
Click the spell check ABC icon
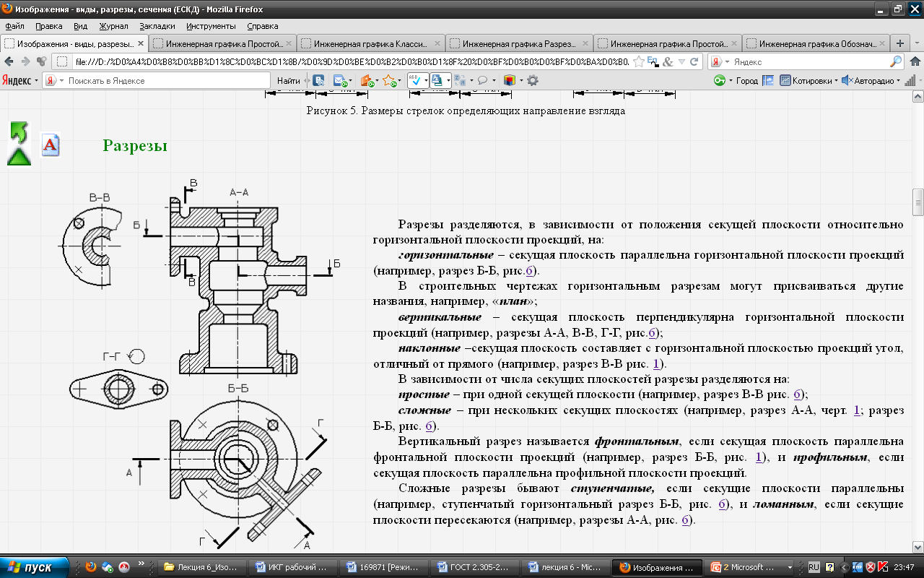[414, 80]
